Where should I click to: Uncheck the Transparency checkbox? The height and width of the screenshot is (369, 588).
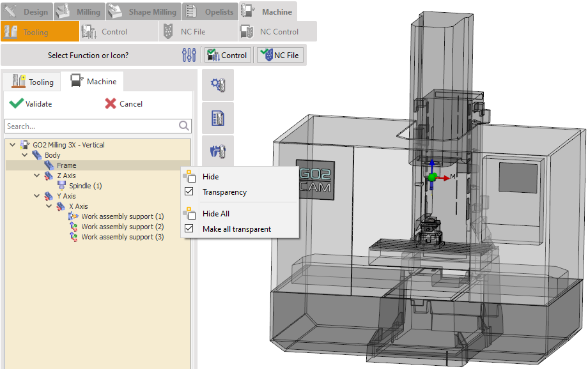coord(189,192)
